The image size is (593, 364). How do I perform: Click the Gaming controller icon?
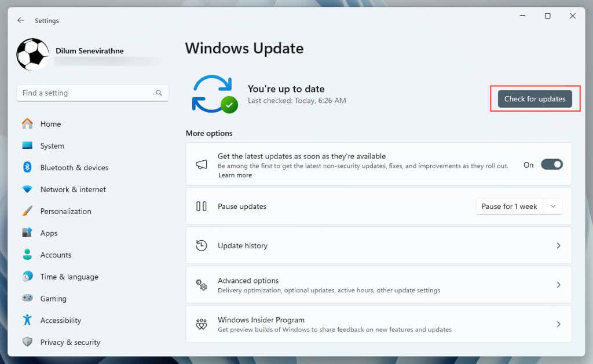click(27, 298)
